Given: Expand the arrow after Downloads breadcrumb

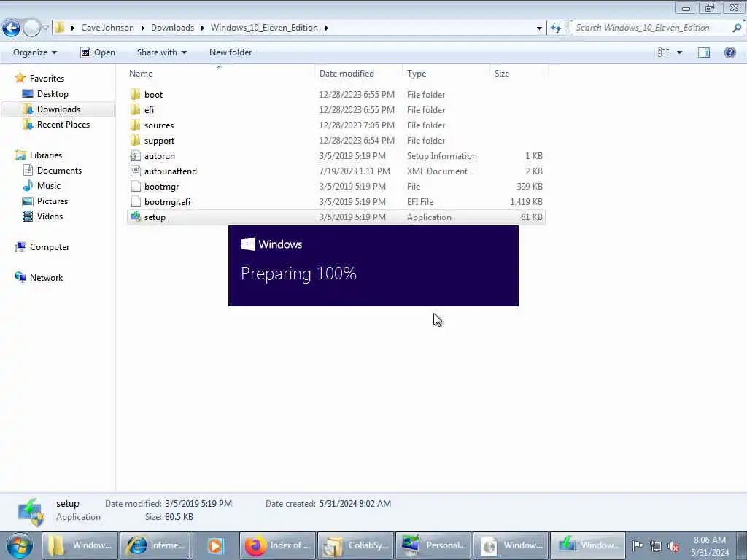Looking at the screenshot, I should (203, 28).
